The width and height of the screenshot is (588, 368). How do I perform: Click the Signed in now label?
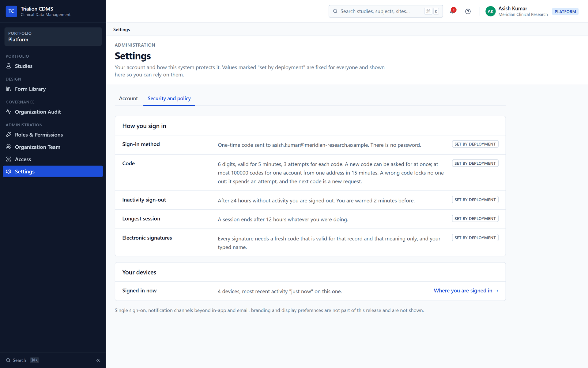[x=139, y=290]
